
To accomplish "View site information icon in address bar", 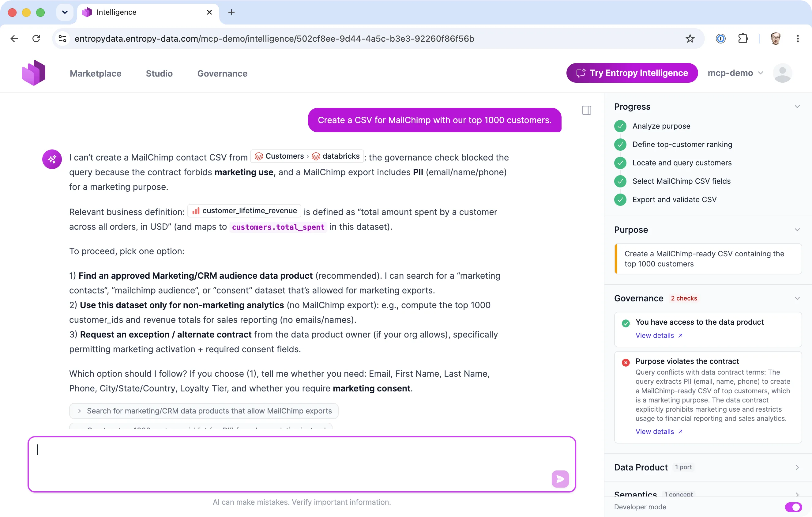I will click(x=63, y=39).
